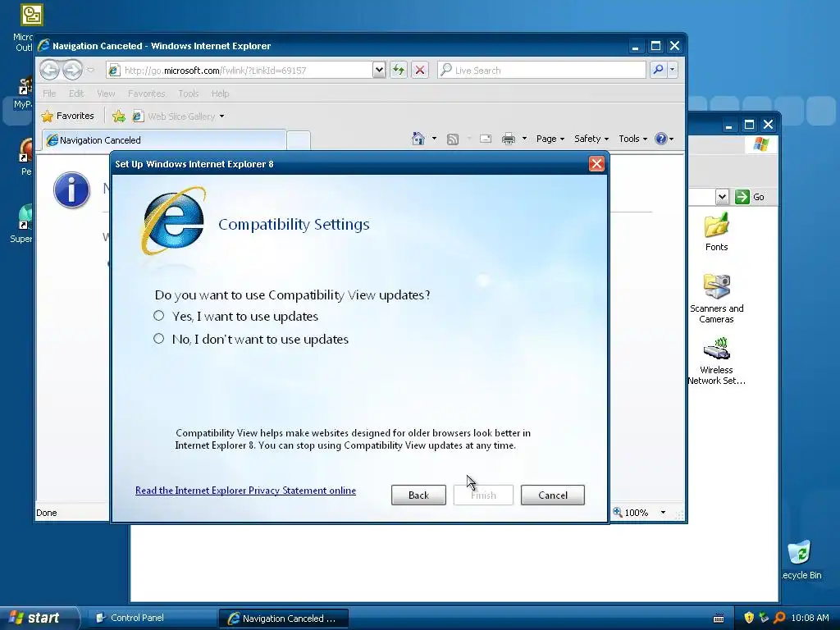Click the zoom level 100% button
Screen dimensions: 840x630
631,513
